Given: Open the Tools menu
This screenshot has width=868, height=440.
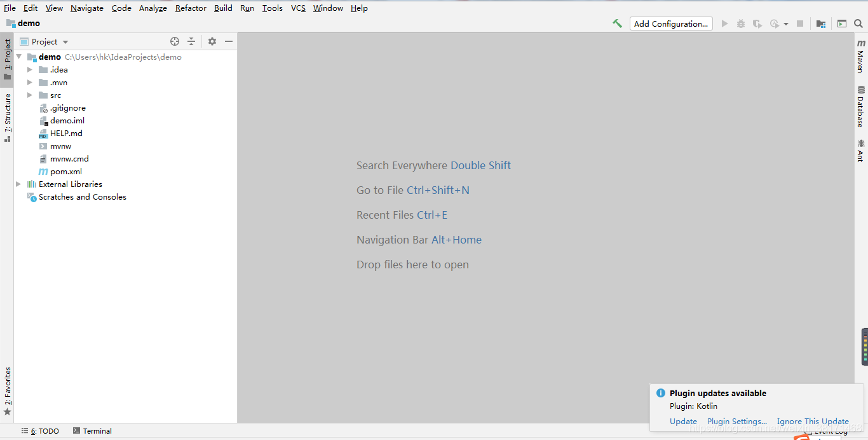Looking at the screenshot, I should 273,8.
